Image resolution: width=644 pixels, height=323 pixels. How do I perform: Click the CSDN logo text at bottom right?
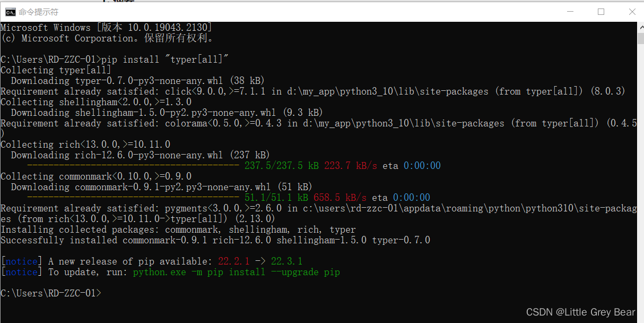point(539,312)
